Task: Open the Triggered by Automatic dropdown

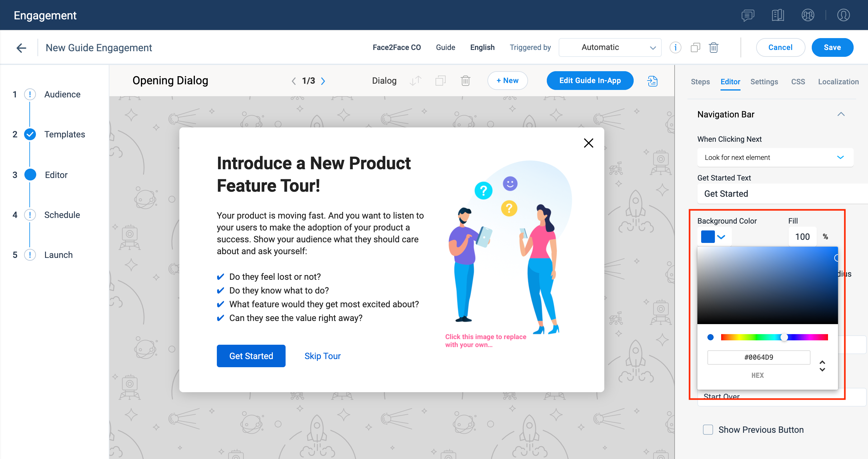Action: point(610,47)
